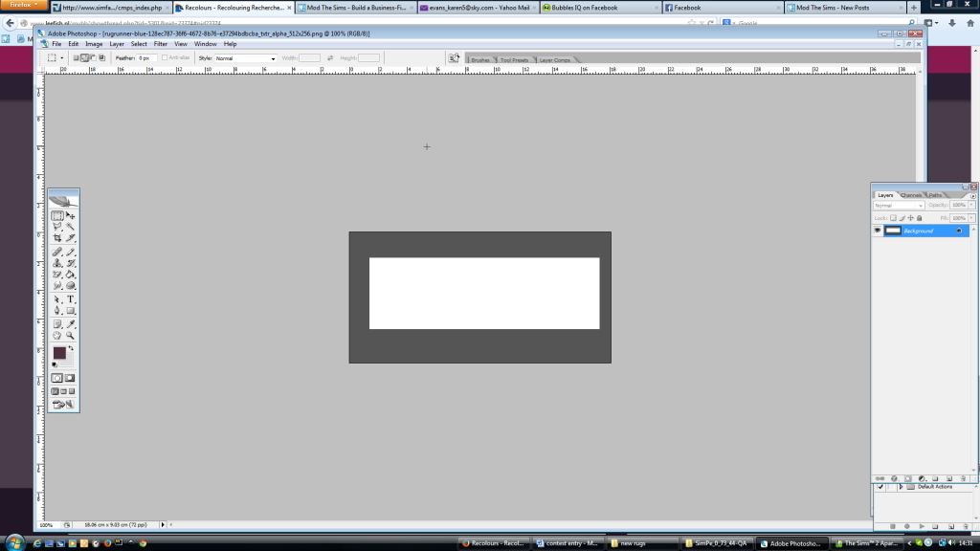Image resolution: width=980 pixels, height=551 pixels.
Task: Select the Crop tool
Action: click(57, 239)
